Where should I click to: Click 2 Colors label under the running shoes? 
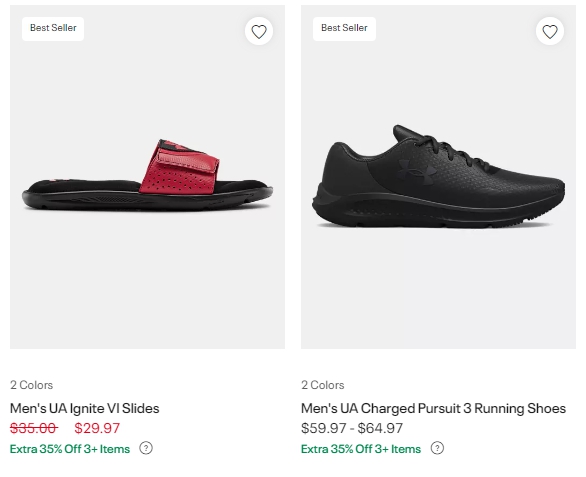pos(323,385)
